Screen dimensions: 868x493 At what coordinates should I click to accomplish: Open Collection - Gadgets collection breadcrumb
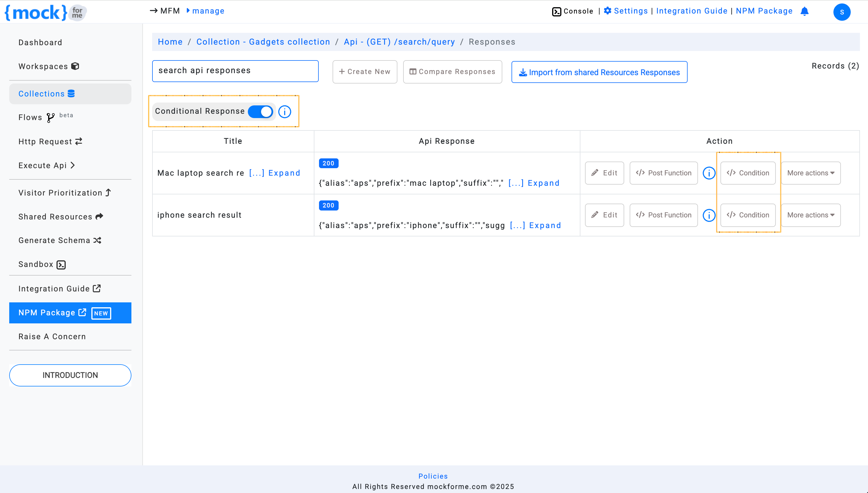pos(263,42)
